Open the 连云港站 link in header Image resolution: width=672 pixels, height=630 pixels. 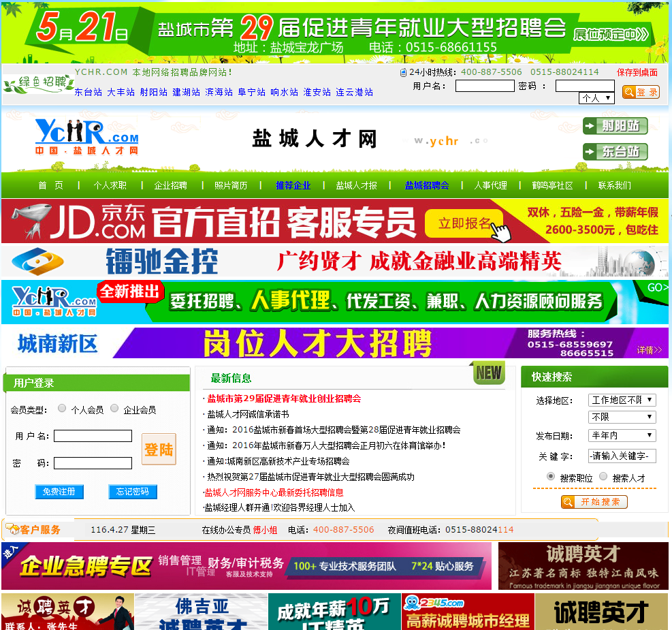click(x=355, y=92)
